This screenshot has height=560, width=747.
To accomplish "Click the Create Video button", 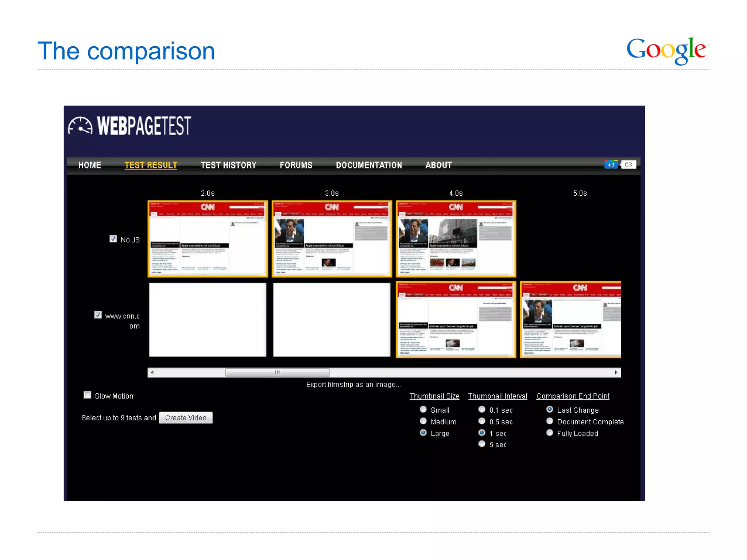I will (186, 418).
